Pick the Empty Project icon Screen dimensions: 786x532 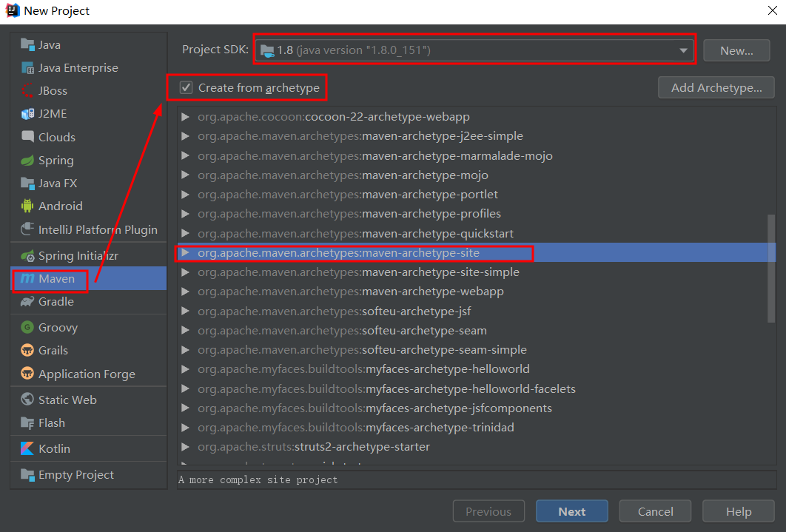coord(27,474)
